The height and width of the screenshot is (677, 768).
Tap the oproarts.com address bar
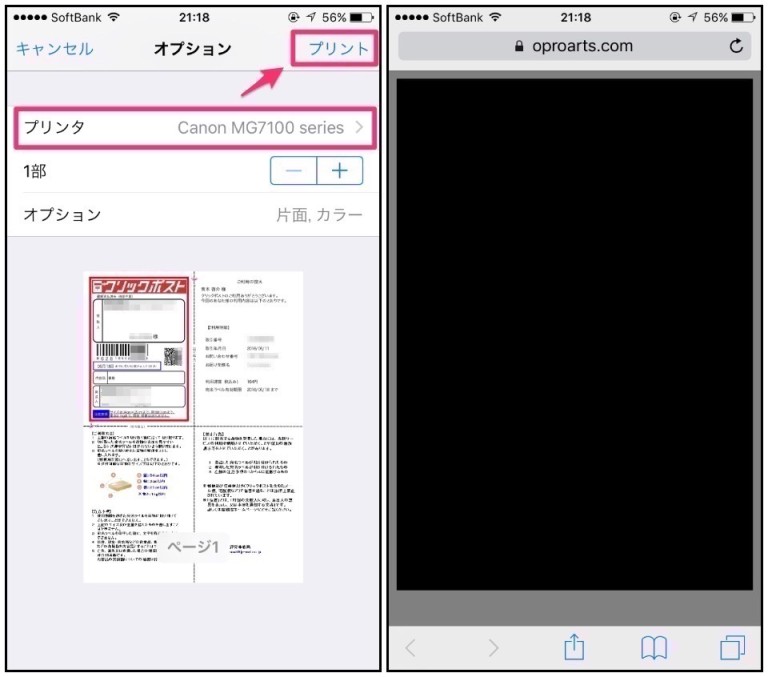point(574,46)
